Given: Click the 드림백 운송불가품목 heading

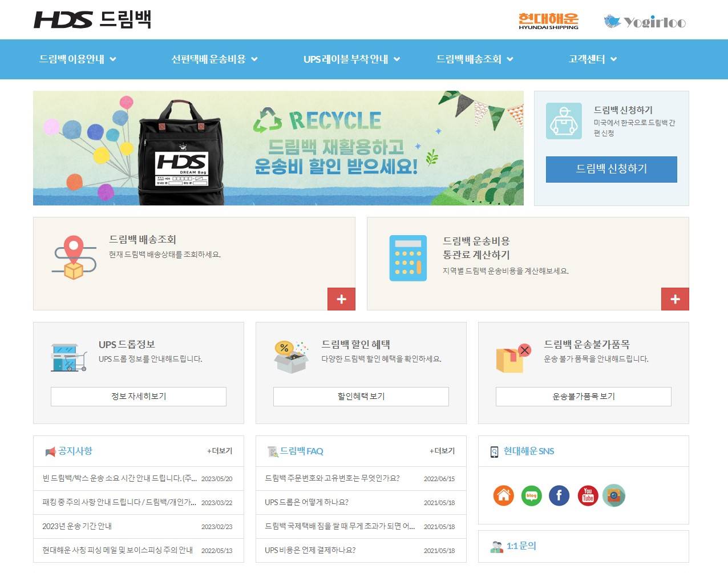Looking at the screenshot, I should 587,345.
